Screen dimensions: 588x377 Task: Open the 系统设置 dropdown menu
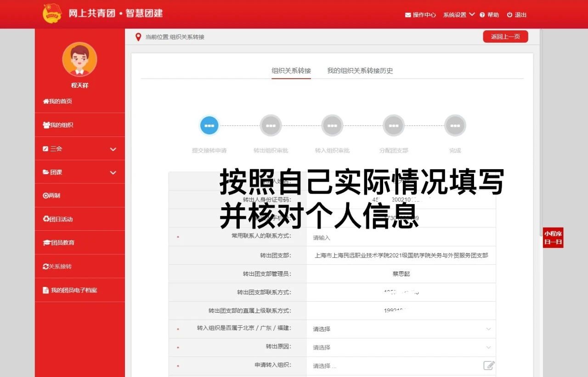[458, 15]
